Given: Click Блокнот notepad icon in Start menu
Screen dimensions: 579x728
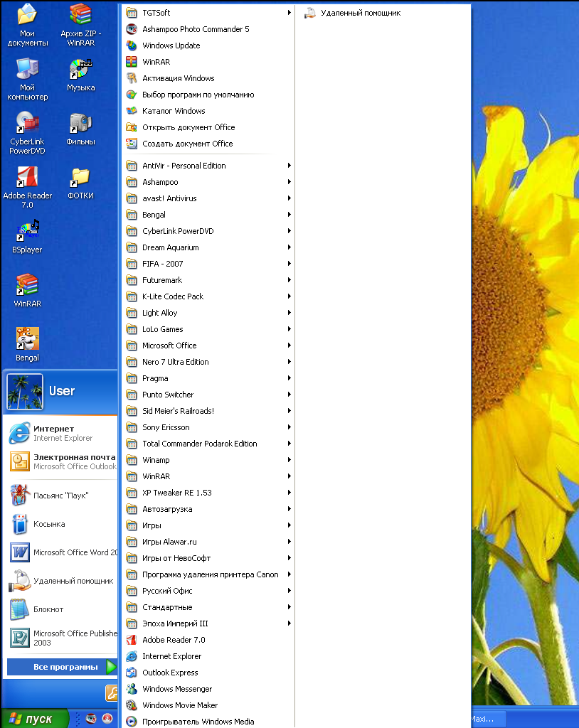Looking at the screenshot, I should [19, 609].
